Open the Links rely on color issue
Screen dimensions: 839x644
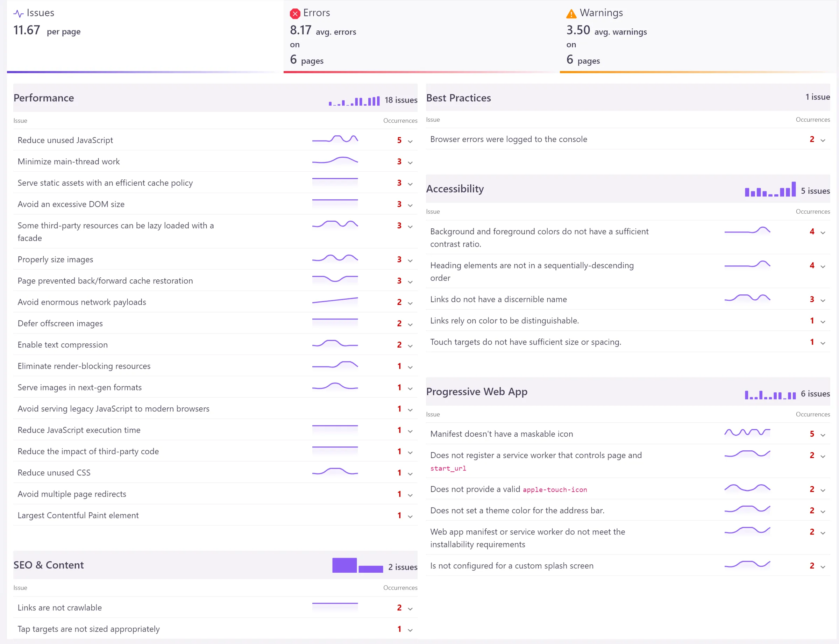coord(504,321)
